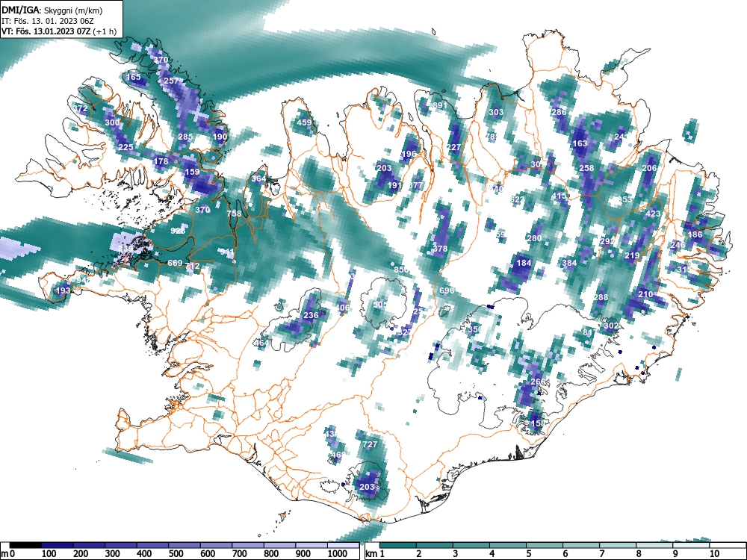Select the 186 visibility reading
This screenshot has height=560, width=747.
click(695, 234)
